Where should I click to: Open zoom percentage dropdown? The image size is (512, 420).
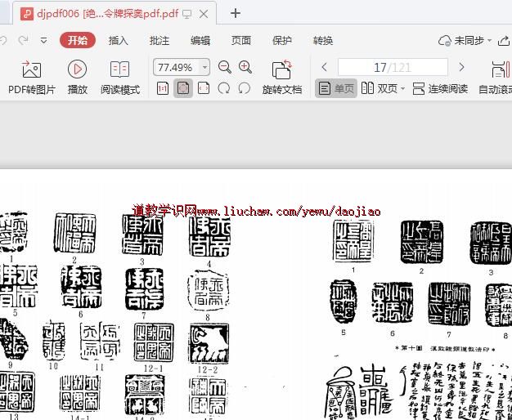[x=204, y=68]
